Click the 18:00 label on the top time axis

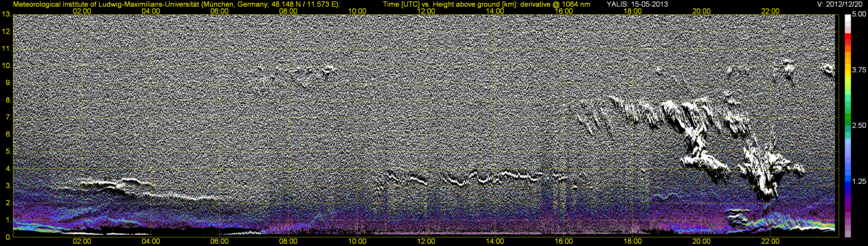point(632,11)
